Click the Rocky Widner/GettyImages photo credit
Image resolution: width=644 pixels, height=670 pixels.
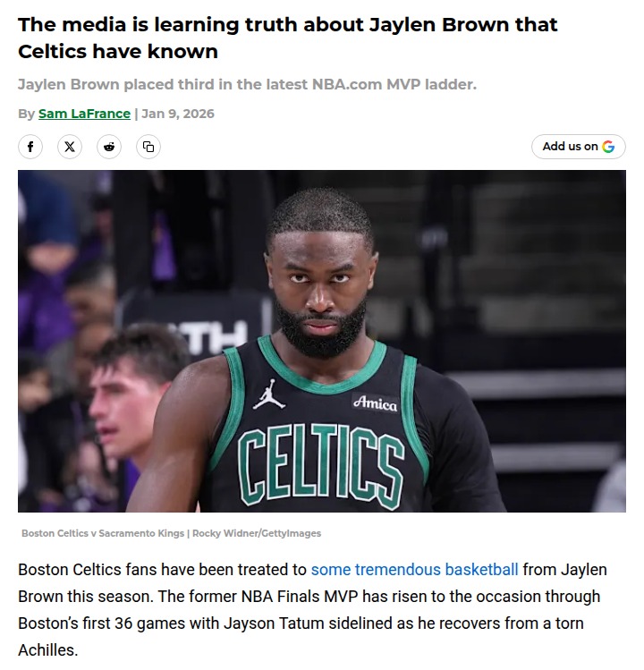pyautogui.click(x=257, y=533)
